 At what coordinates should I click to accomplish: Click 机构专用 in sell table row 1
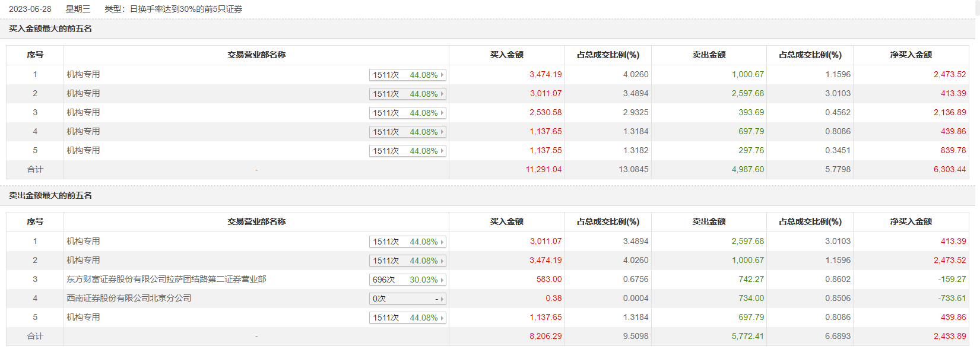tap(83, 241)
